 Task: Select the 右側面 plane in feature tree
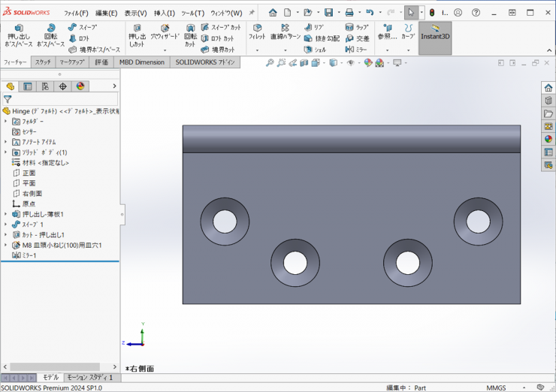click(32, 194)
